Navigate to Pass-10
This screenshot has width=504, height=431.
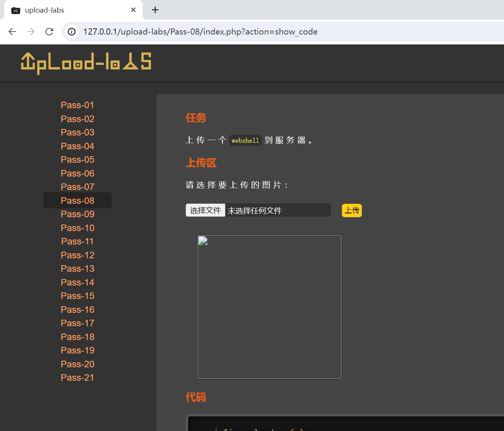[78, 228]
